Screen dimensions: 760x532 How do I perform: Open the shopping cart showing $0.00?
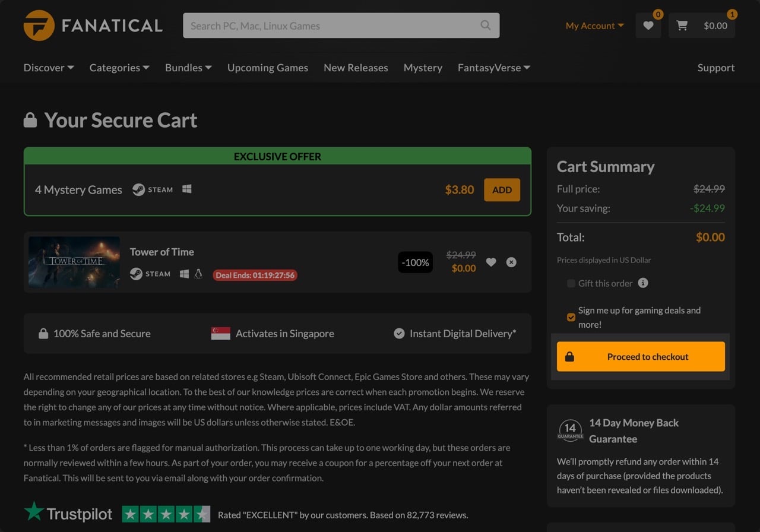pyautogui.click(x=702, y=26)
